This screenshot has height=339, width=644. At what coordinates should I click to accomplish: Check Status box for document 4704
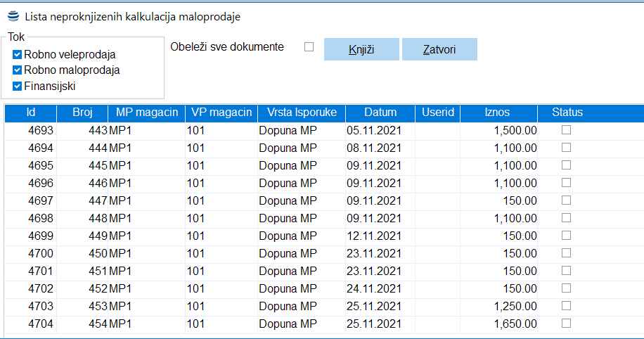tap(566, 324)
